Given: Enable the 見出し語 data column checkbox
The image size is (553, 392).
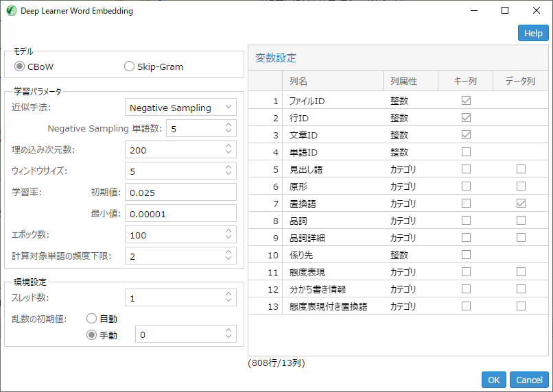Looking at the screenshot, I should coord(521,169).
